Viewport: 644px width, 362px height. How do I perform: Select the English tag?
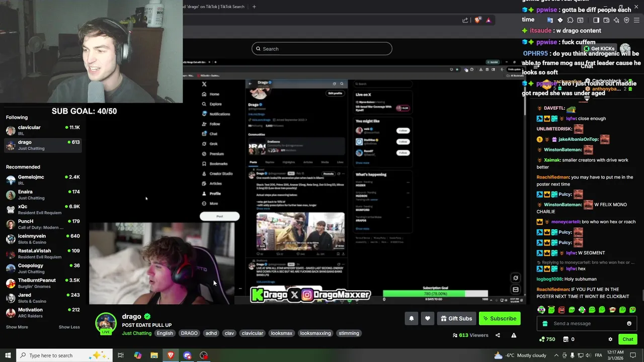[165, 333]
